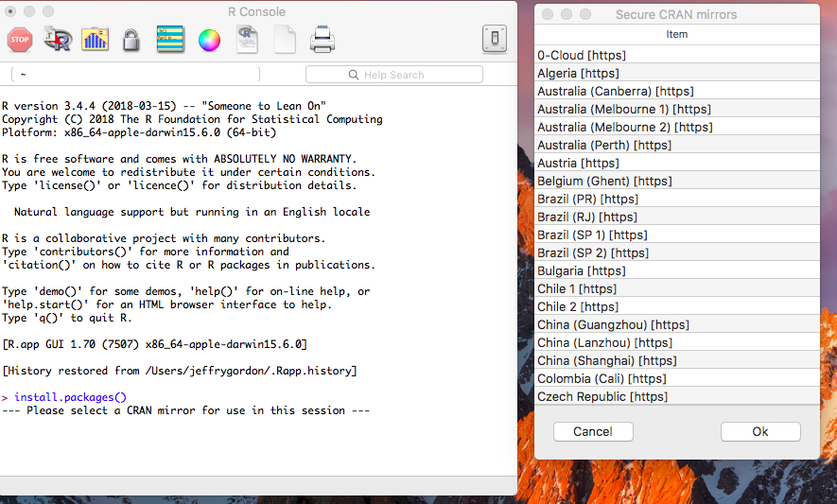Screen dimensions: 837x504
Task: Click the red Stop execution icon
Action: coord(20,40)
